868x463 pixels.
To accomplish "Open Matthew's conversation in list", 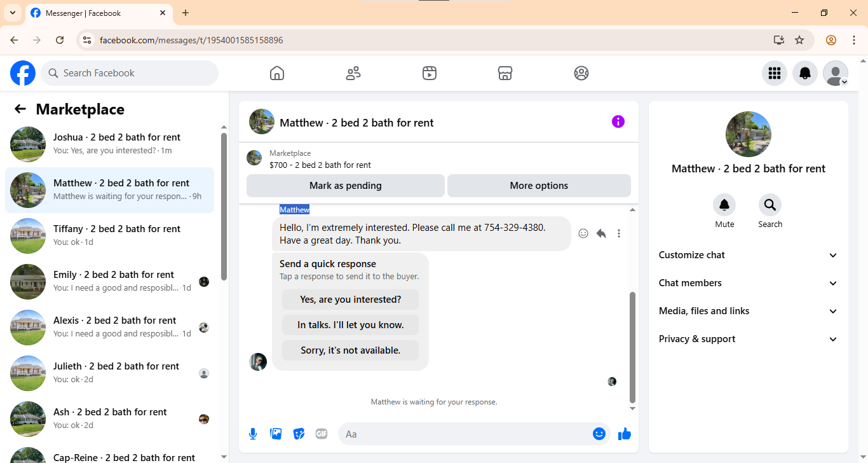I will point(109,190).
